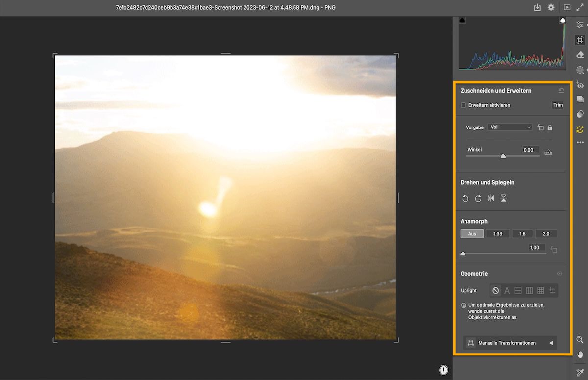
Task: Open the Edit panel with adjustment sliders
Action: (580, 24)
